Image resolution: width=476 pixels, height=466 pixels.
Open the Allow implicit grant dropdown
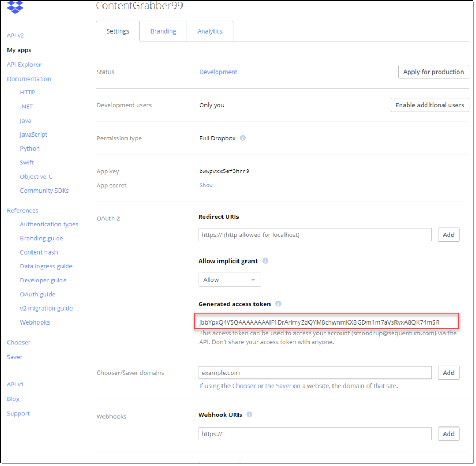coord(229,279)
